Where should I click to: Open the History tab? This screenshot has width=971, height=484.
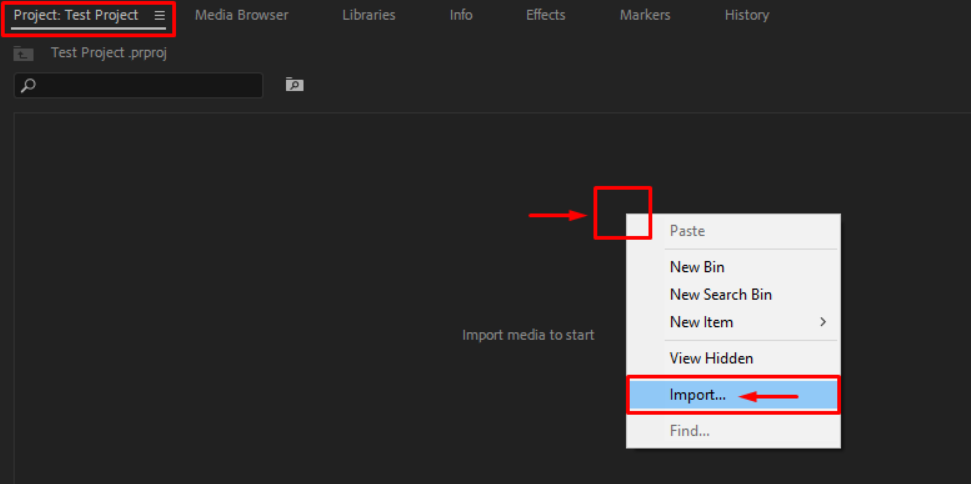[x=747, y=15]
